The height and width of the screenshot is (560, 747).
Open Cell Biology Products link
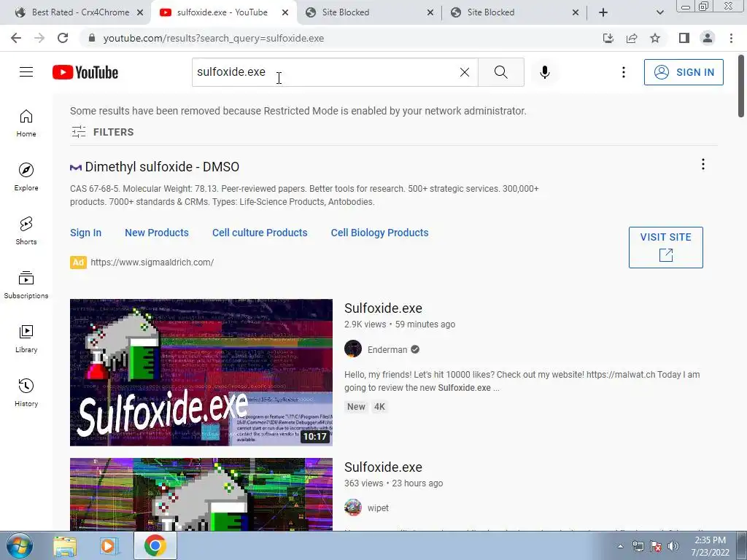[x=379, y=233]
